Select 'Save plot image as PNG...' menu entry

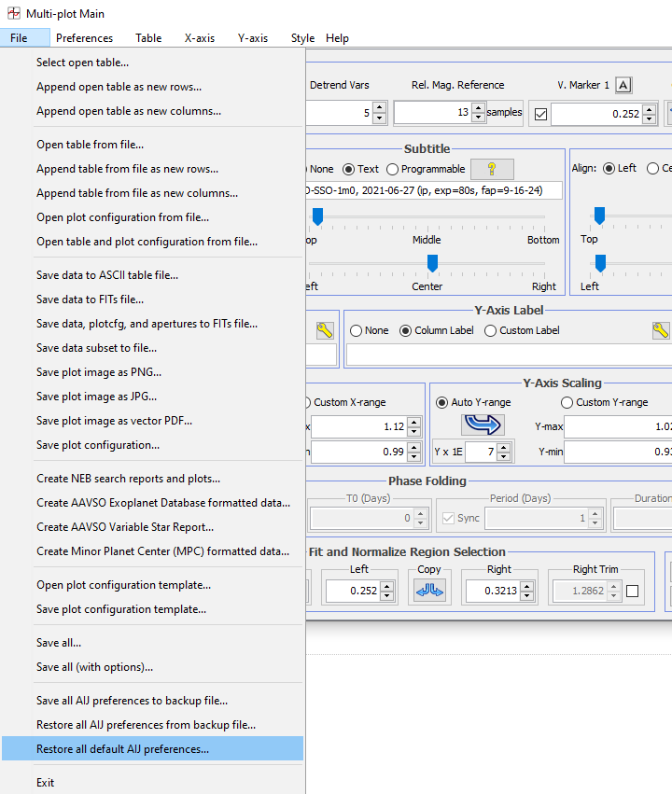98,372
